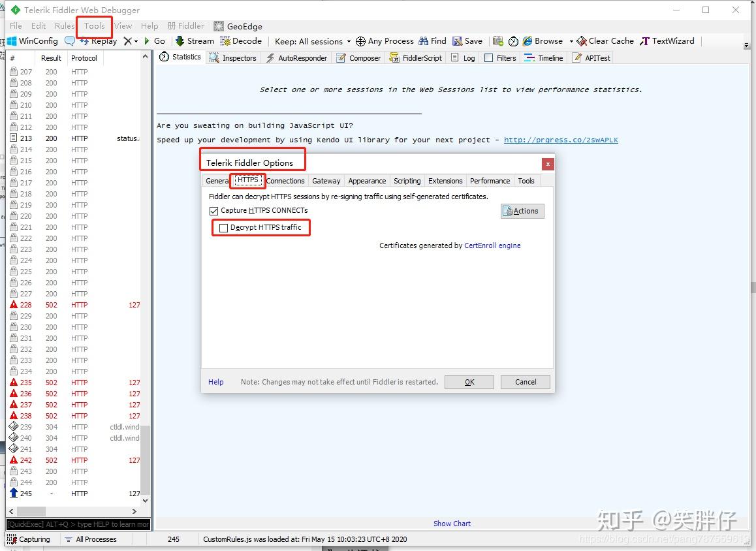Click the Actions button
This screenshot has width=756, height=551.
coord(522,211)
